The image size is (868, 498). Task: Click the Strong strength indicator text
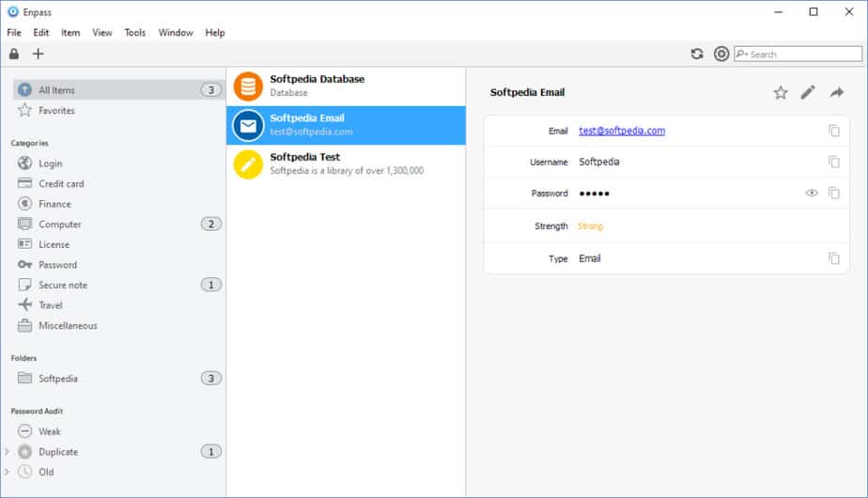point(590,226)
